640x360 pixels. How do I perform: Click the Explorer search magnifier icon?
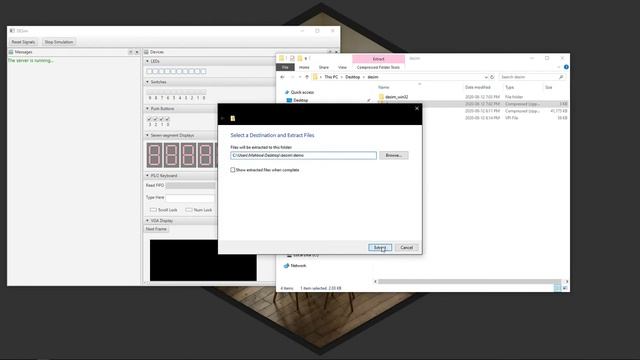point(561,77)
